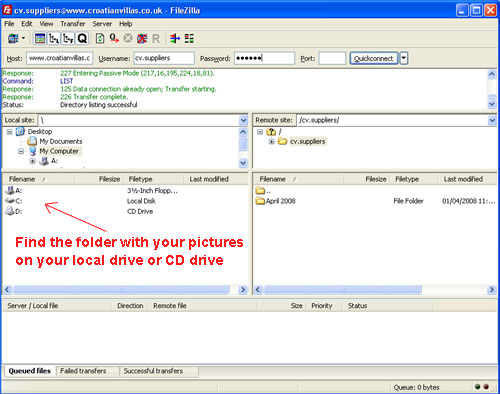Toggle the message log display icon

40,39
